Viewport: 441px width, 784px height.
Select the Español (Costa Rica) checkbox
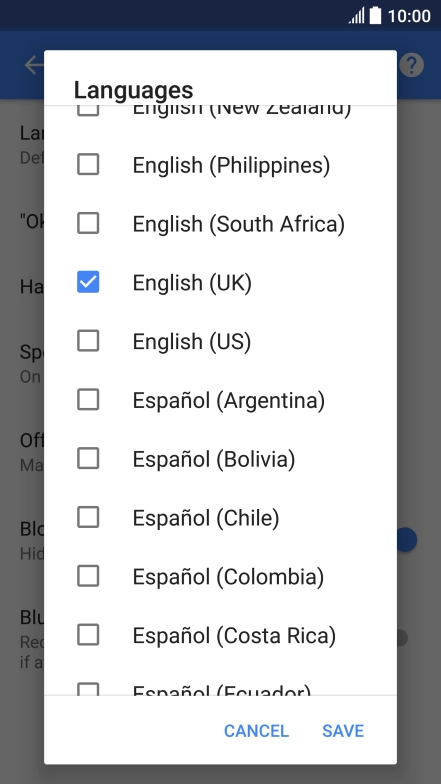tap(88, 635)
